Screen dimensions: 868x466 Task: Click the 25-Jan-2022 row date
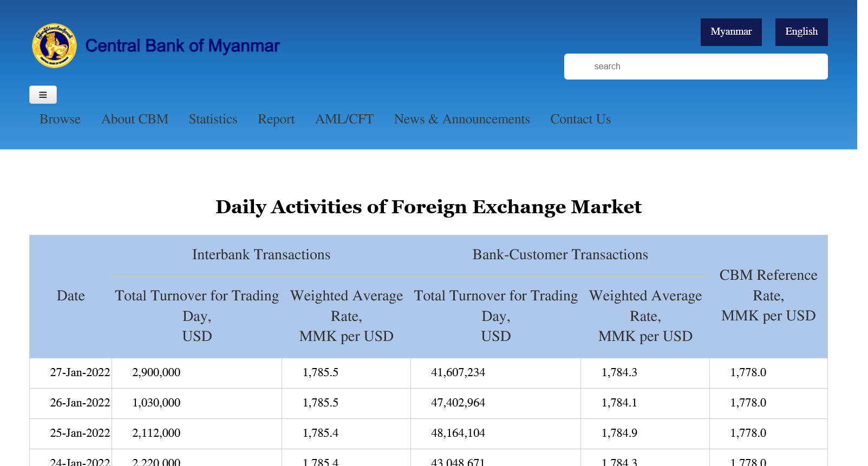click(80, 433)
